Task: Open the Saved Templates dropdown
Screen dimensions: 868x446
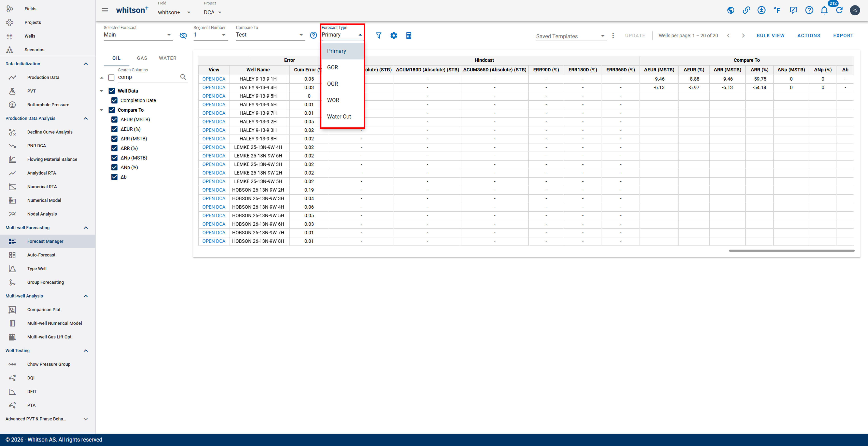Action: point(571,36)
